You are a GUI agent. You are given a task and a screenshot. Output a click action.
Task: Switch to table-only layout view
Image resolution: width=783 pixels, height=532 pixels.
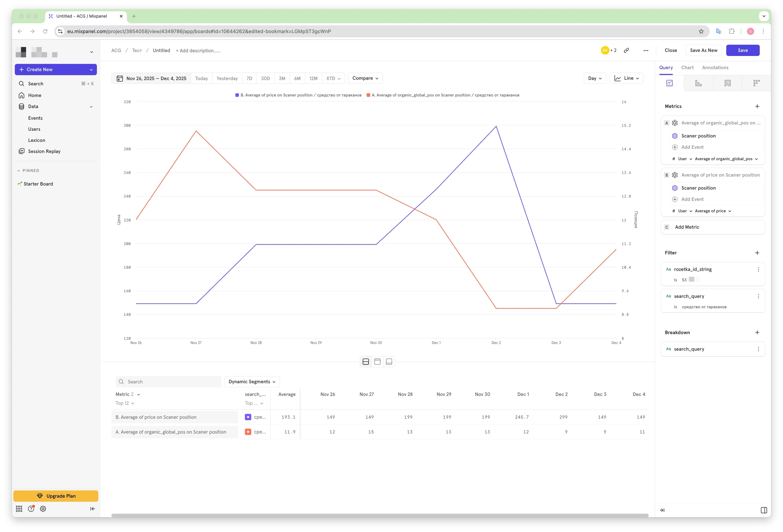(x=389, y=362)
